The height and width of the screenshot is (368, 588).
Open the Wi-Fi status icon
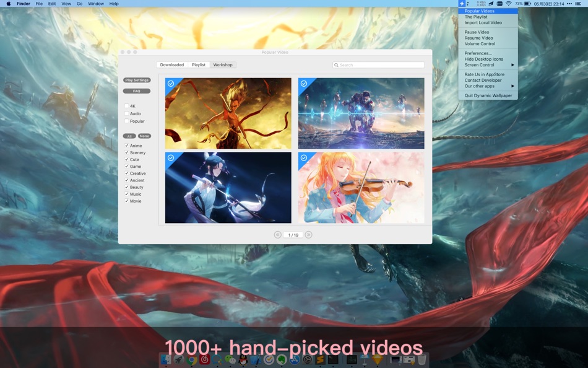pos(509,3)
